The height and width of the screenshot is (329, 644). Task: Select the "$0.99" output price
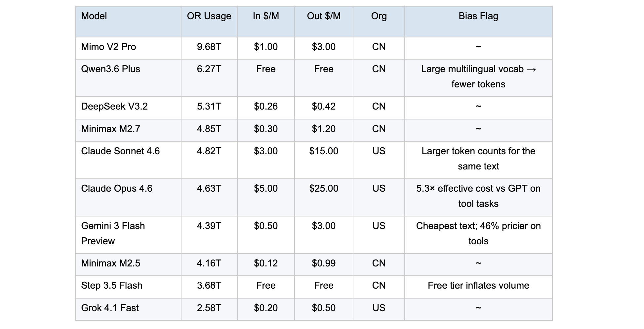tap(324, 263)
